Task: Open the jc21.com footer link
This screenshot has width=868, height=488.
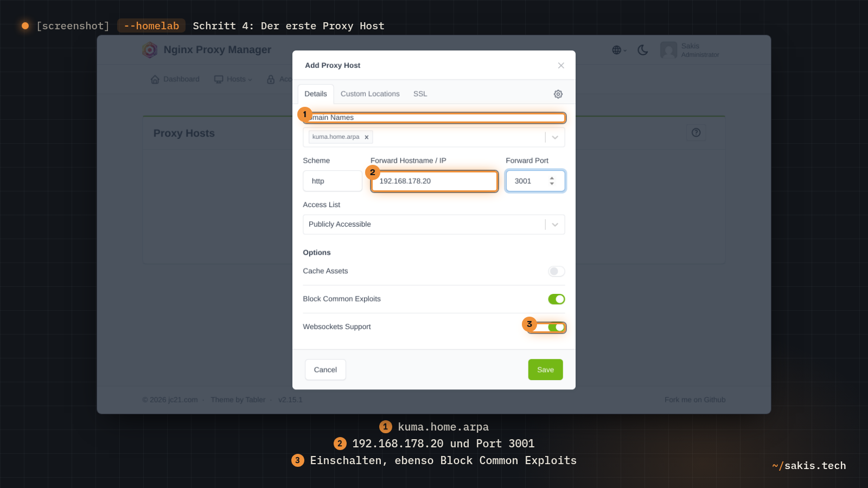Action: click(183, 400)
